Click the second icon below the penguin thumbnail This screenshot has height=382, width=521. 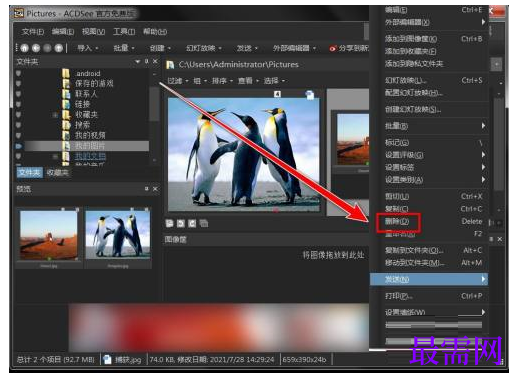181,223
